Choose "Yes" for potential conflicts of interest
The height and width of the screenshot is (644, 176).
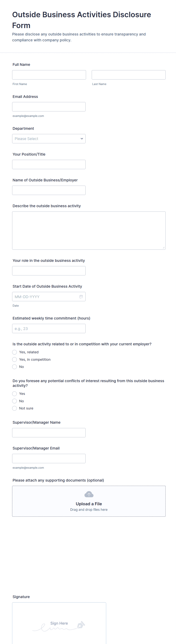pyautogui.click(x=14, y=394)
